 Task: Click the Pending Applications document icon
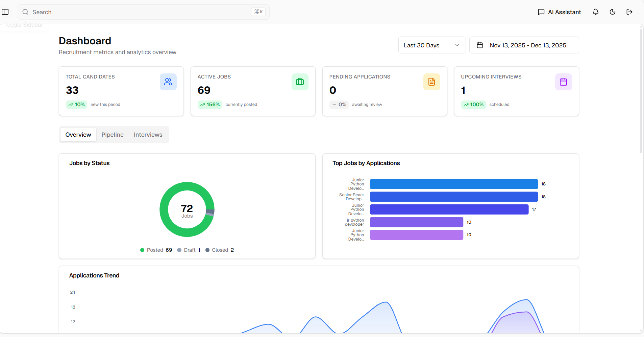tap(431, 82)
